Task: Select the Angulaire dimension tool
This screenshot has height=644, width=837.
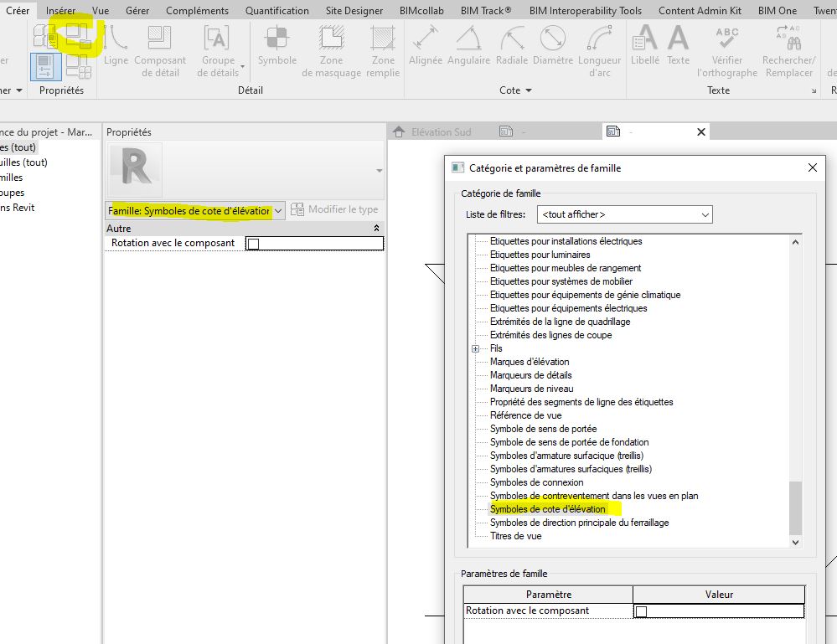Action: point(468,47)
